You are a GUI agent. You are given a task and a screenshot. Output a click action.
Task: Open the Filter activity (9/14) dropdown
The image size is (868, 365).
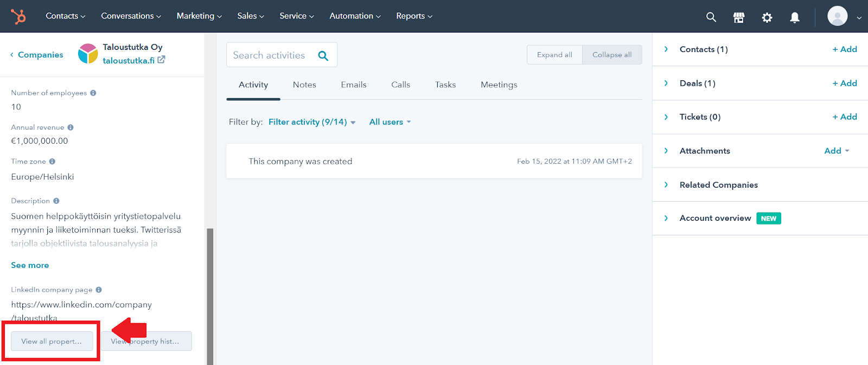[x=312, y=122]
